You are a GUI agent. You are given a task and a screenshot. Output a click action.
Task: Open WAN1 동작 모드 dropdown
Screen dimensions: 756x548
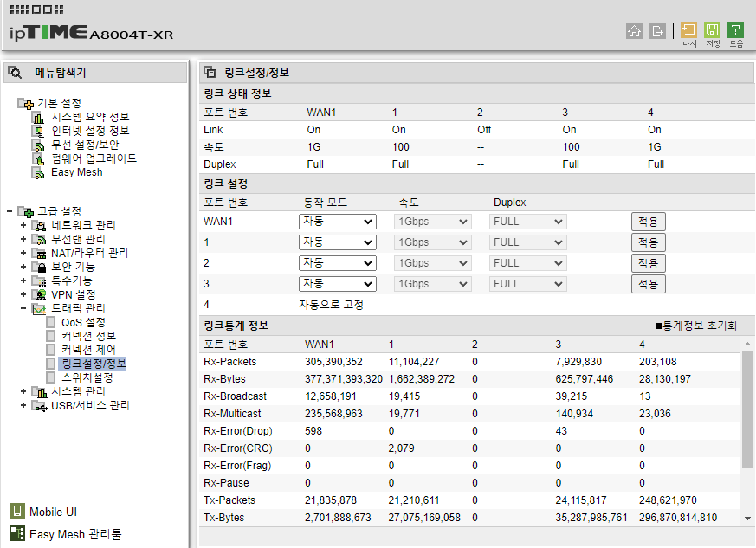click(x=338, y=222)
